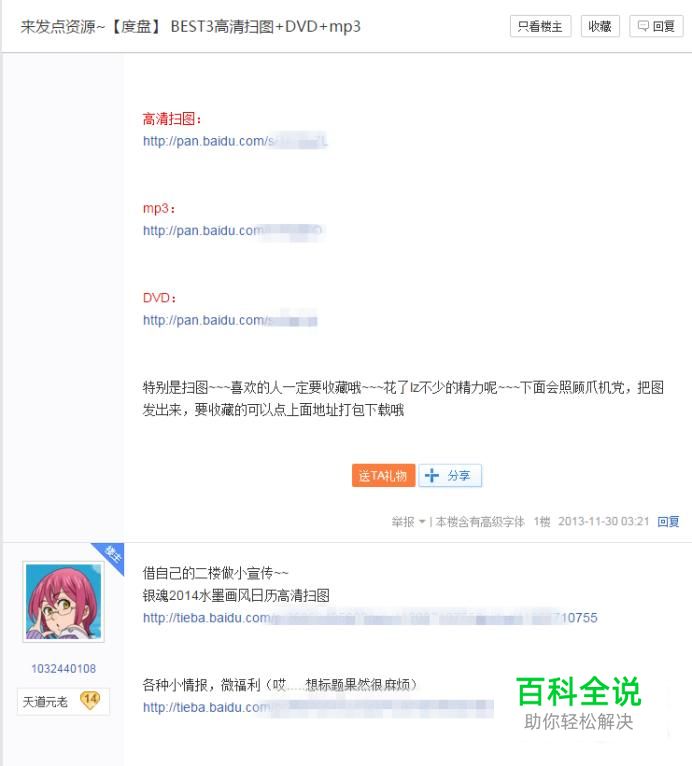Click the 收藏 button to bookmark thread
This screenshot has height=766, width=692.
click(600, 26)
